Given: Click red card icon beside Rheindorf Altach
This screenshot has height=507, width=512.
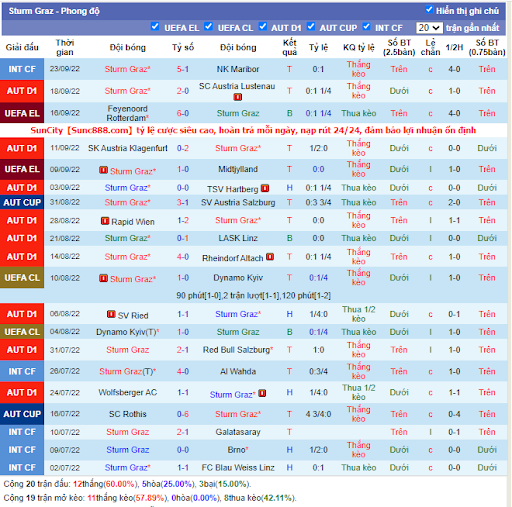Looking at the screenshot, I should [x=270, y=257].
